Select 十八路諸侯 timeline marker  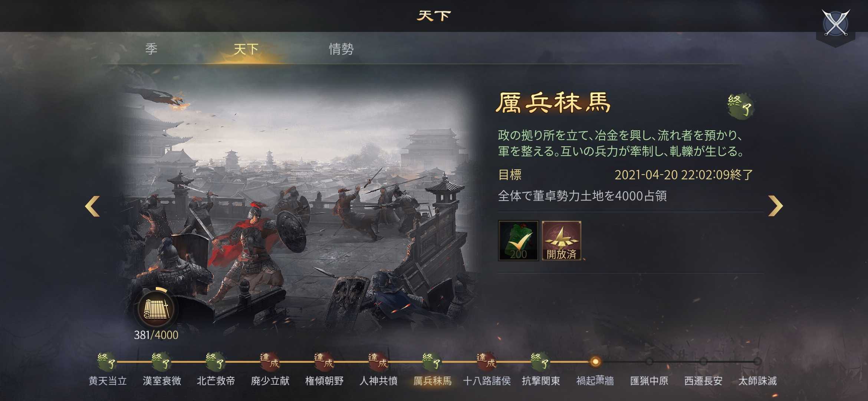486,361
